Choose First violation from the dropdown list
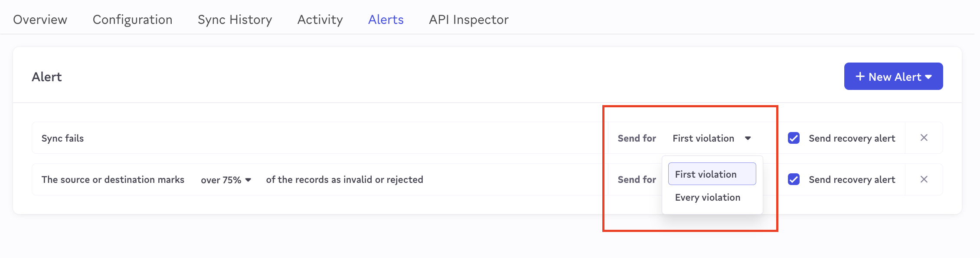980x258 pixels. click(x=712, y=174)
